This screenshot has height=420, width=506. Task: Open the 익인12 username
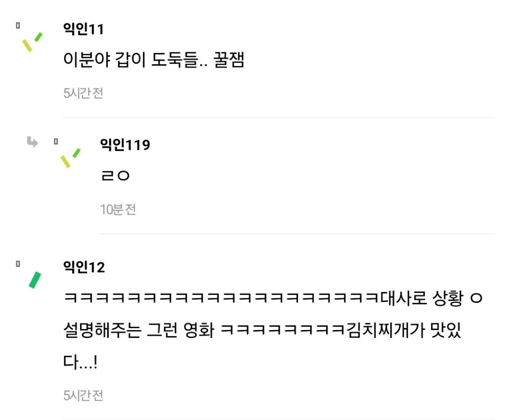pos(84,267)
